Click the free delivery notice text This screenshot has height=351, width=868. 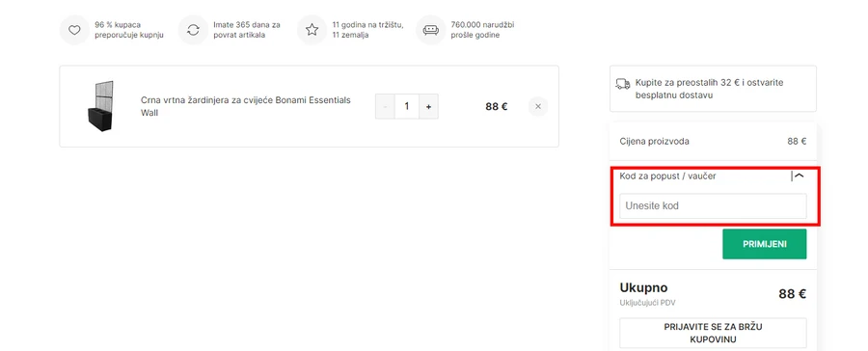pos(710,89)
